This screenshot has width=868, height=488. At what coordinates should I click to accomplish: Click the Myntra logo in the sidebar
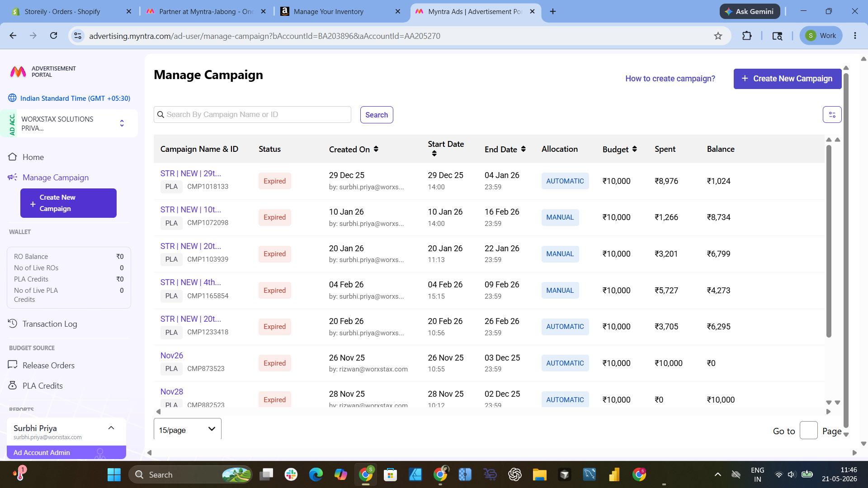(x=18, y=72)
